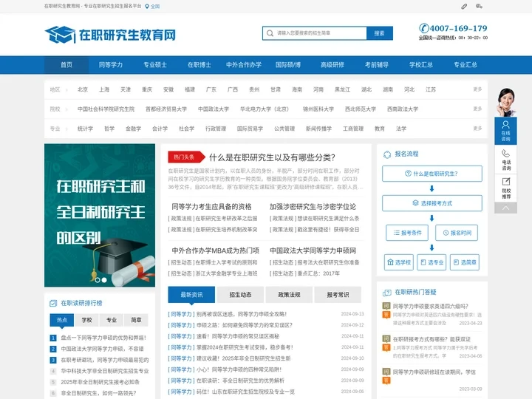The image size is (532, 399).
Task: Click the location pin icon beside 全国
Action: point(147,7)
